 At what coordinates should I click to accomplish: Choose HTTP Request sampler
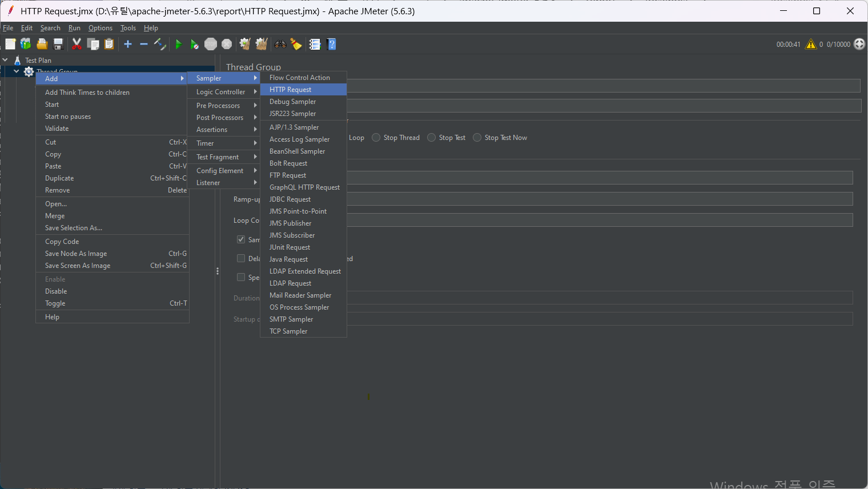[x=303, y=90]
